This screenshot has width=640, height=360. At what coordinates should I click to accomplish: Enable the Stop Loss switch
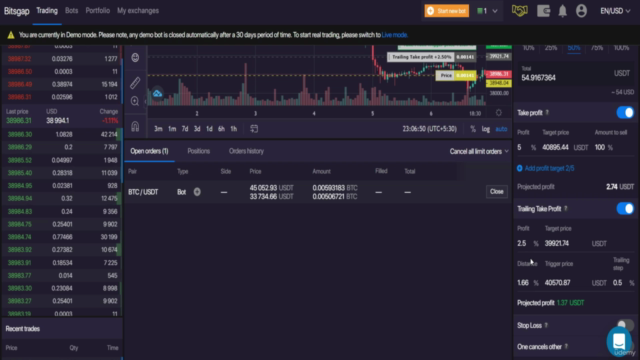tap(625, 325)
